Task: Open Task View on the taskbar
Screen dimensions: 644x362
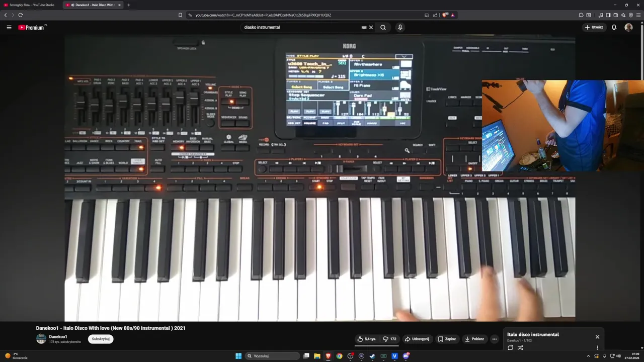Action: [306, 356]
